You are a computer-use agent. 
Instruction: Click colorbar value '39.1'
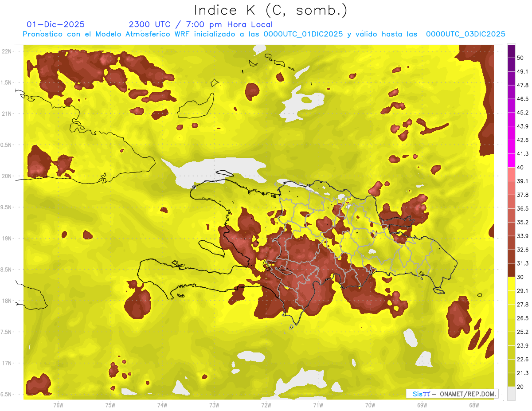(523, 181)
